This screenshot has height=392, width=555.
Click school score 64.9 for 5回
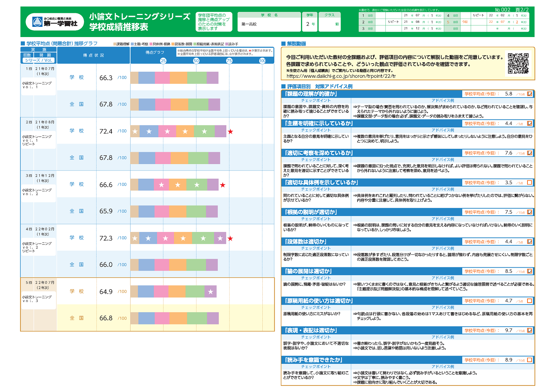(x=106, y=292)
